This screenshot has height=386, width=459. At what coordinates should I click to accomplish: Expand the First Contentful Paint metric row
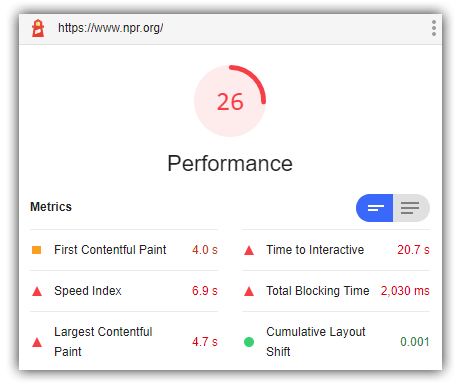(x=124, y=250)
